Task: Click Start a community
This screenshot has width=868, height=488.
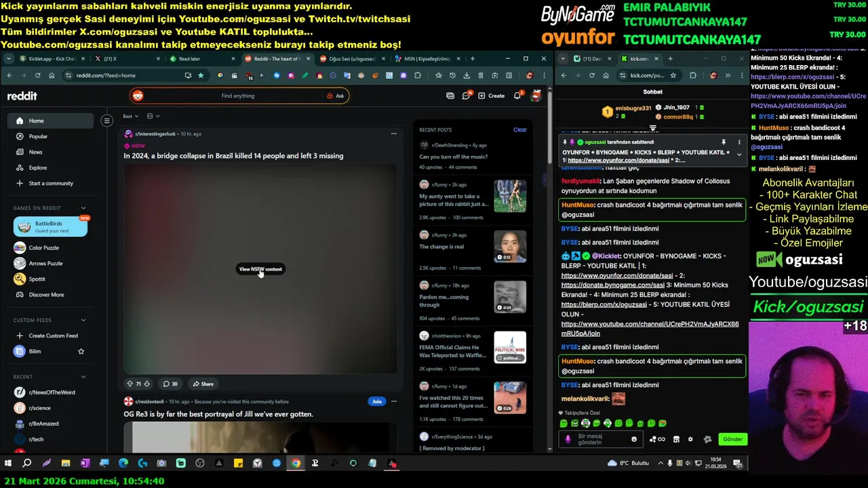Action: 51,183
